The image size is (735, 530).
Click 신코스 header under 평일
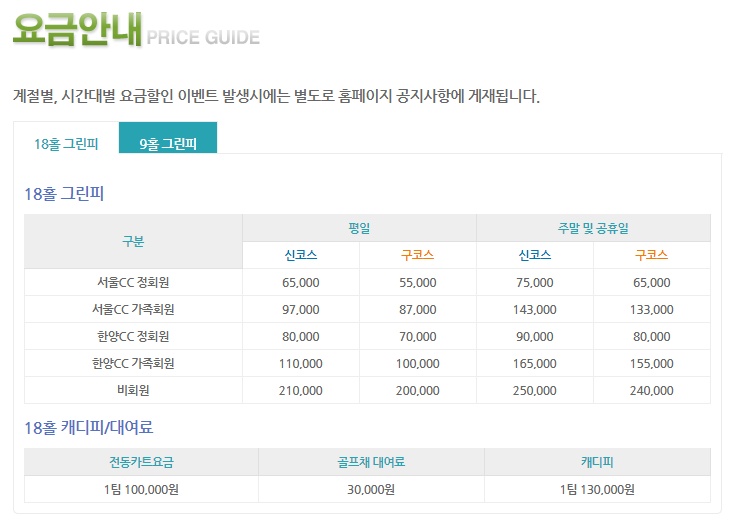tap(301, 255)
